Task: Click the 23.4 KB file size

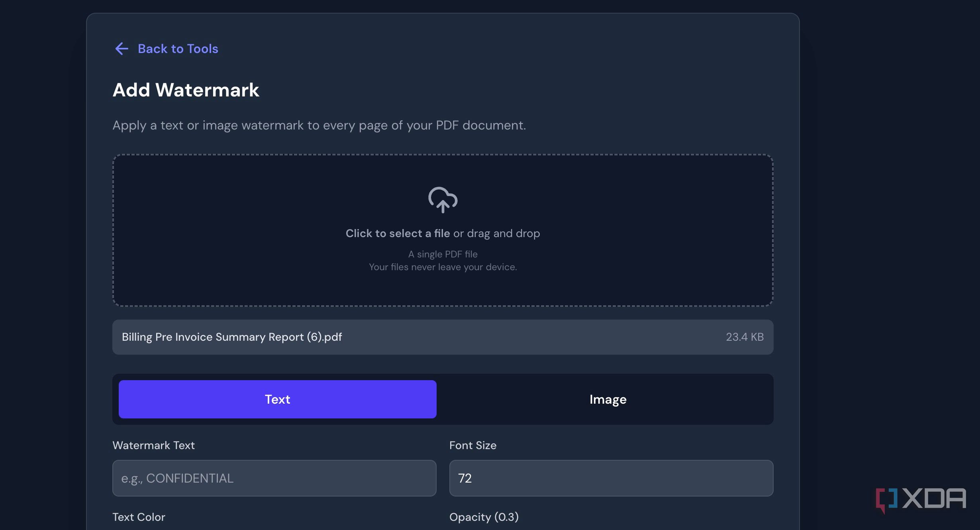Action: (x=745, y=337)
